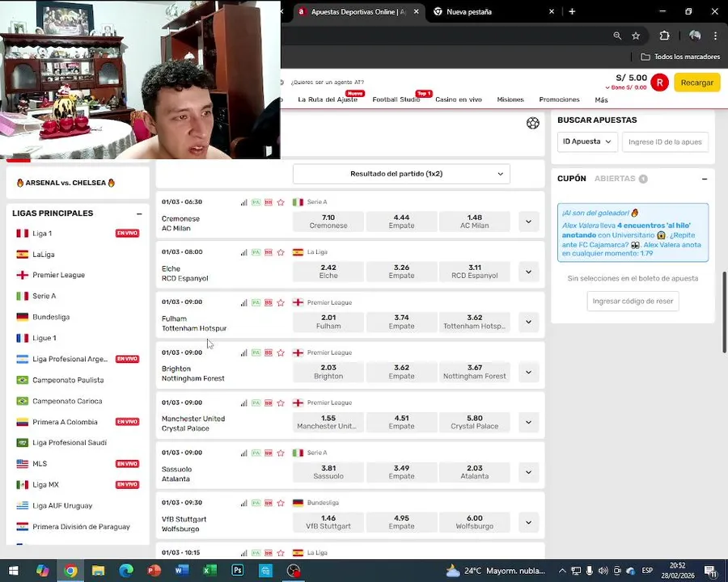The width and height of the screenshot is (728, 582).
Task: Click the yellow Recargar button
Action: coord(697,82)
